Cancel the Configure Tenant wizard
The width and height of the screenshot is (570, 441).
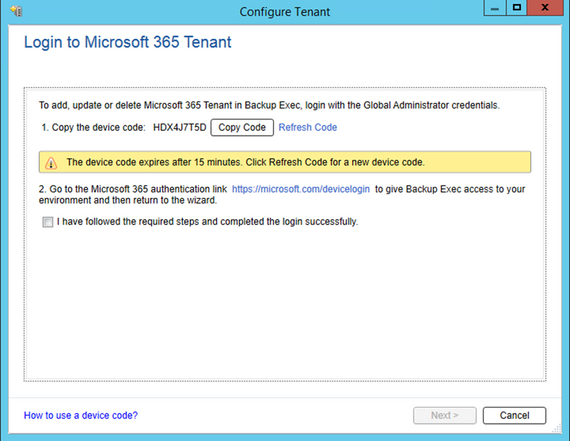(514, 416)
